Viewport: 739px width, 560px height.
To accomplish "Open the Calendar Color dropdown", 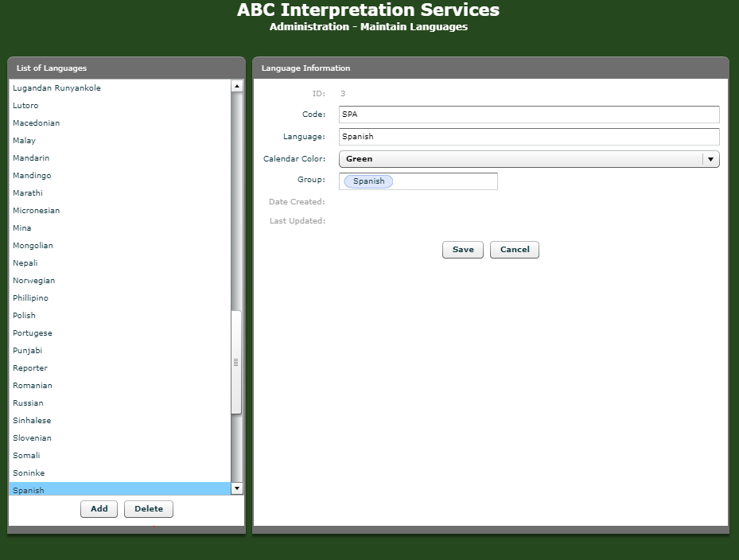I will tap(529, 159).
